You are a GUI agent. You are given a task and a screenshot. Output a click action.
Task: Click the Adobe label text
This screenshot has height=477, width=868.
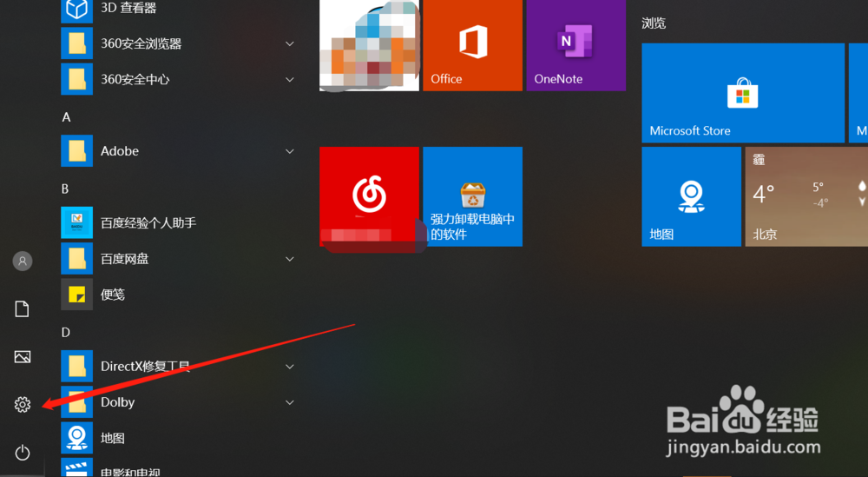pos(120,151)
